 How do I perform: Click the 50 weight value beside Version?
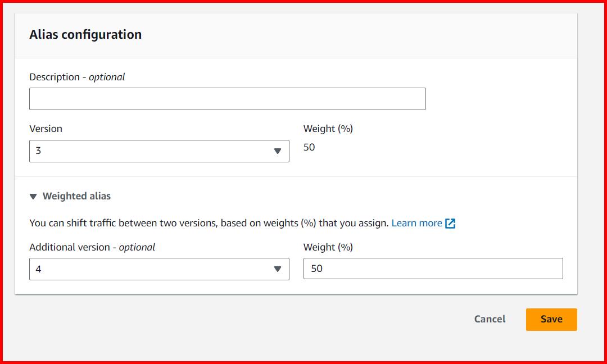tap(310, 147)
